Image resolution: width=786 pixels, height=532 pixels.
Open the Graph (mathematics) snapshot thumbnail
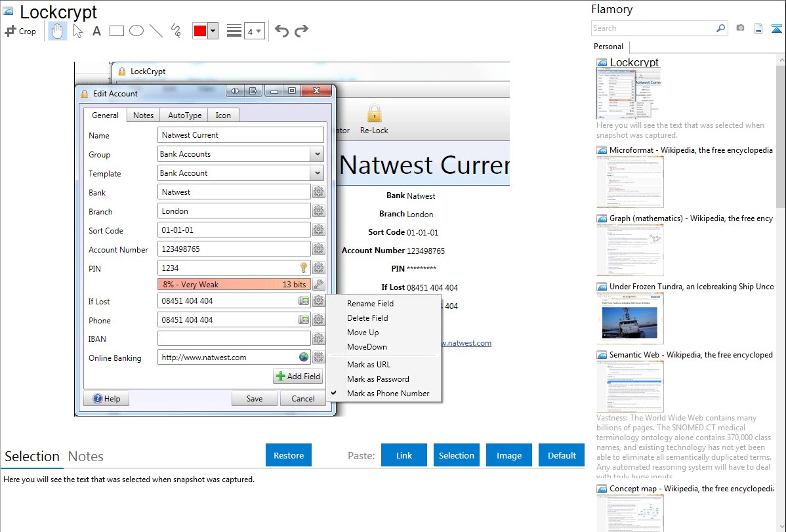tap(630, 250)
